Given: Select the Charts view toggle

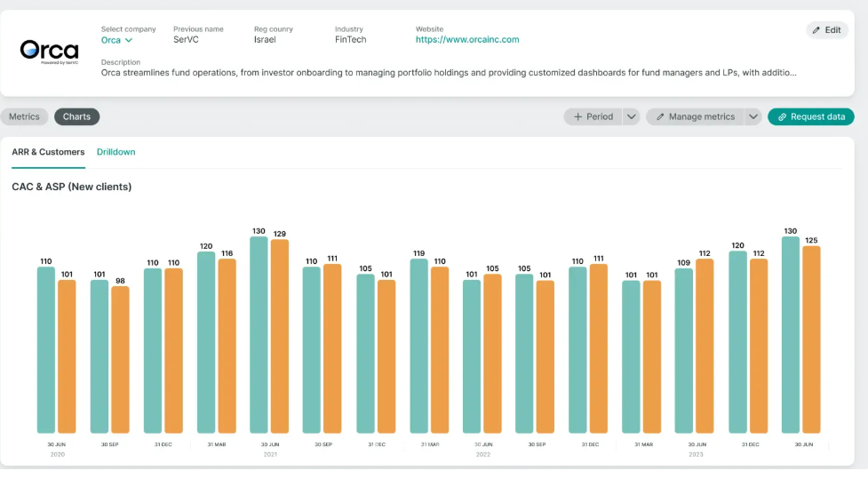Looking at the screenshot, I should click(x=76, y=116).
